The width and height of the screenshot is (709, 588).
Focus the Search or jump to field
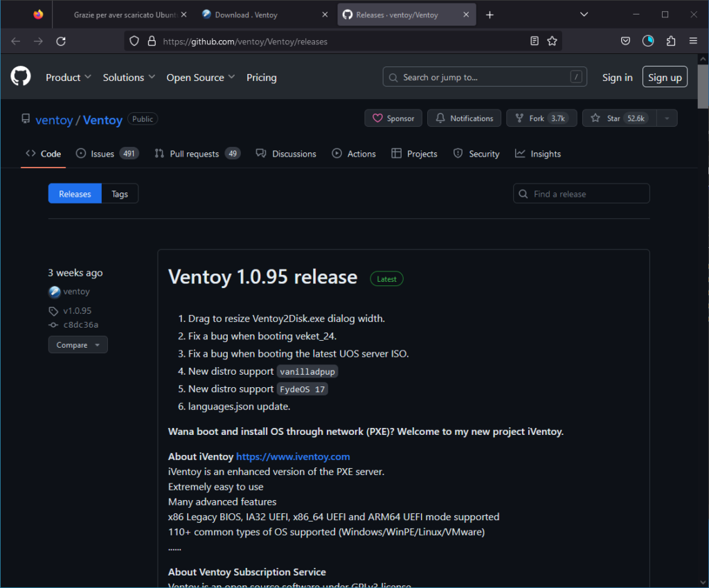pos(485,77)
